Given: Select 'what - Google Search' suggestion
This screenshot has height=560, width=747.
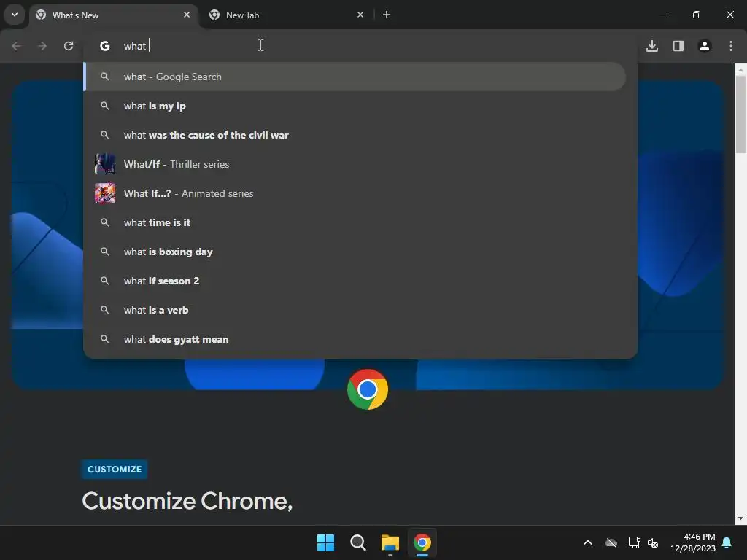Looking at the screenshot, I should click(x=355, y=77).
